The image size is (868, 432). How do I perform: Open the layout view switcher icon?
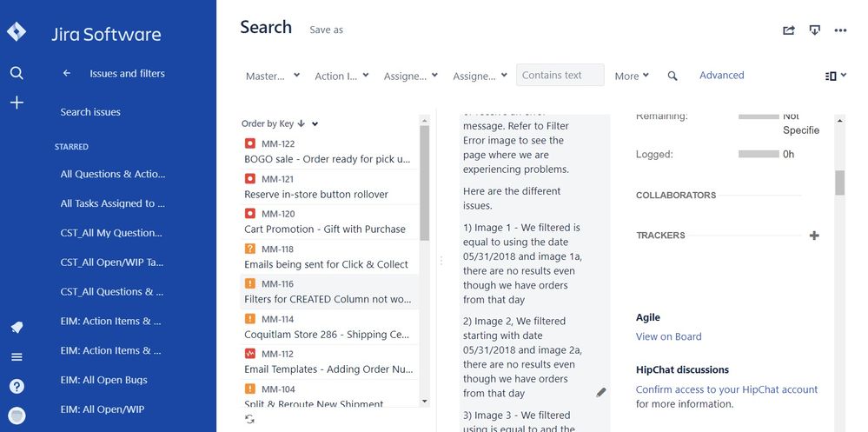[x=835, y=76]
